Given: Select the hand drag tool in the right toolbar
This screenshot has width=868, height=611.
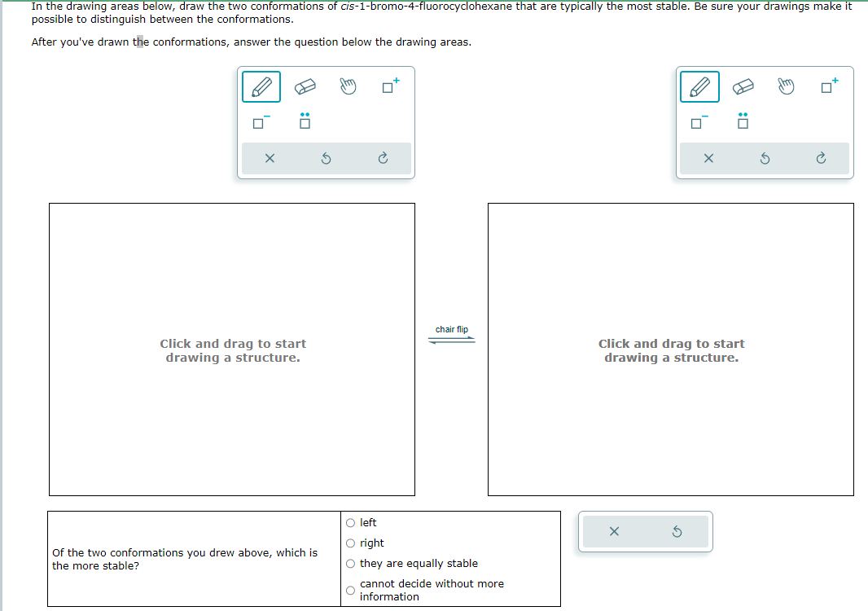Looking at the screenshot, I should coord(784,86).
